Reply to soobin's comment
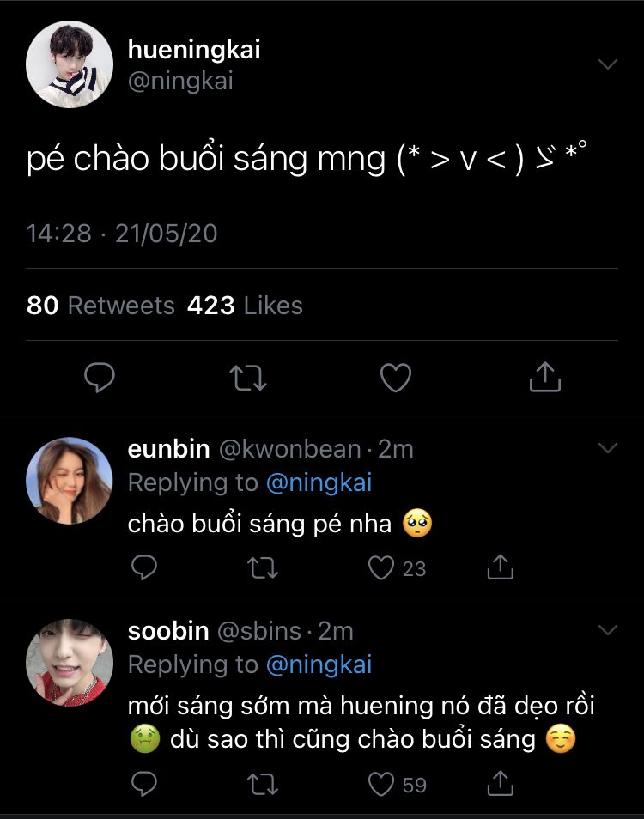 tap(146, 784)
